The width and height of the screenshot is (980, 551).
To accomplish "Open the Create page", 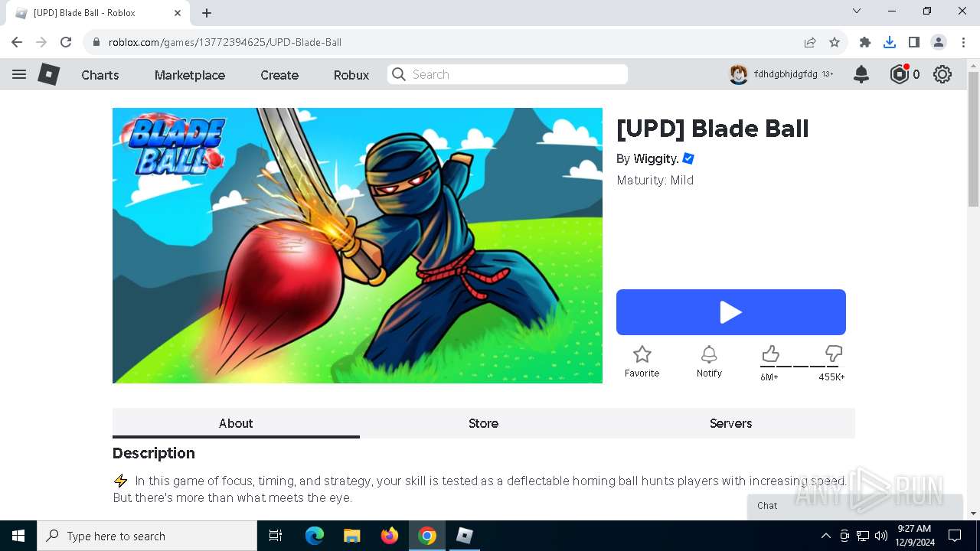I will pyautogui.click(x=279, y=75).
